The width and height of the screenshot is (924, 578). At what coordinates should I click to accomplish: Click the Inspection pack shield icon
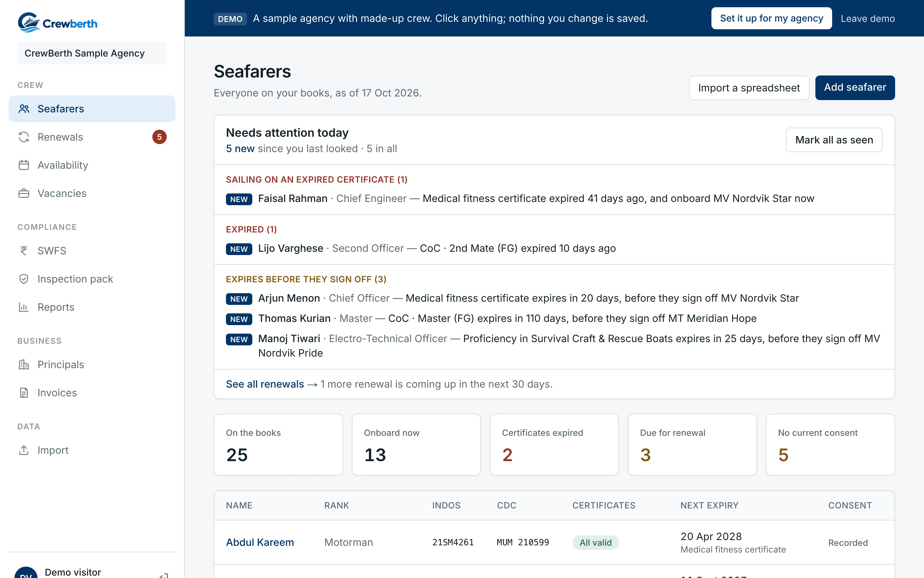point(24,279)
